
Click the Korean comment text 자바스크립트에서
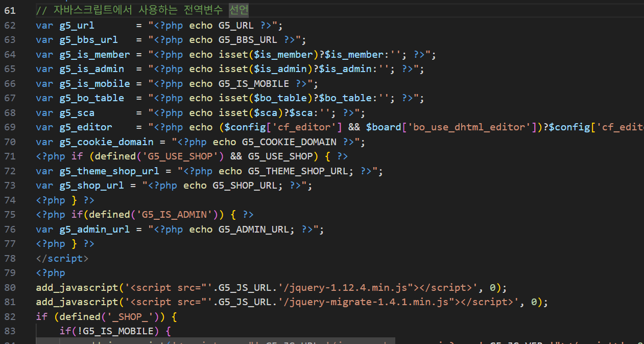pos(92,10)
